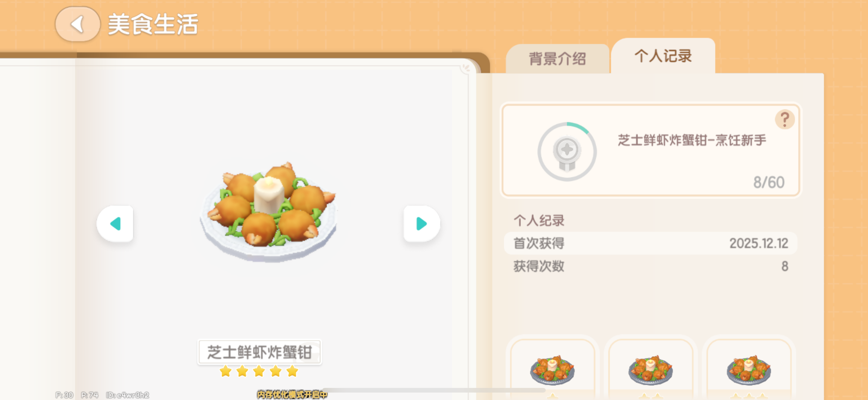Go back with the arrow button
Screen dimensions: 868x400
[x=78, y=24]
